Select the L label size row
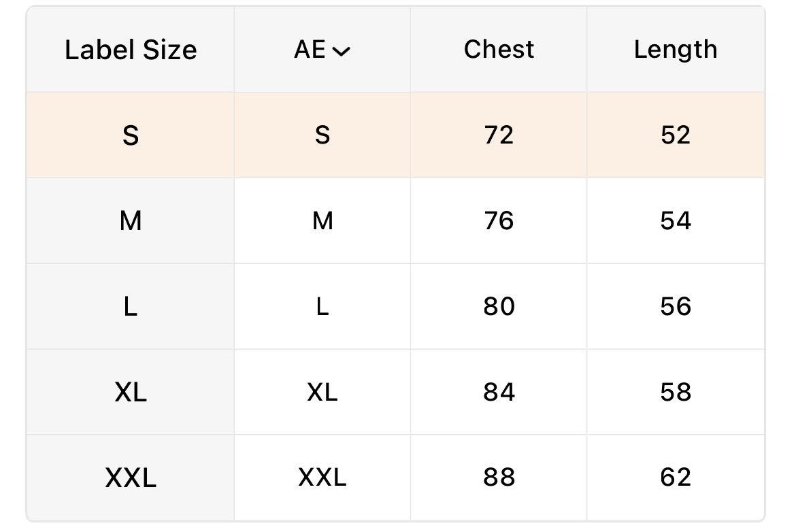The image size is (796, 532). 131,307
